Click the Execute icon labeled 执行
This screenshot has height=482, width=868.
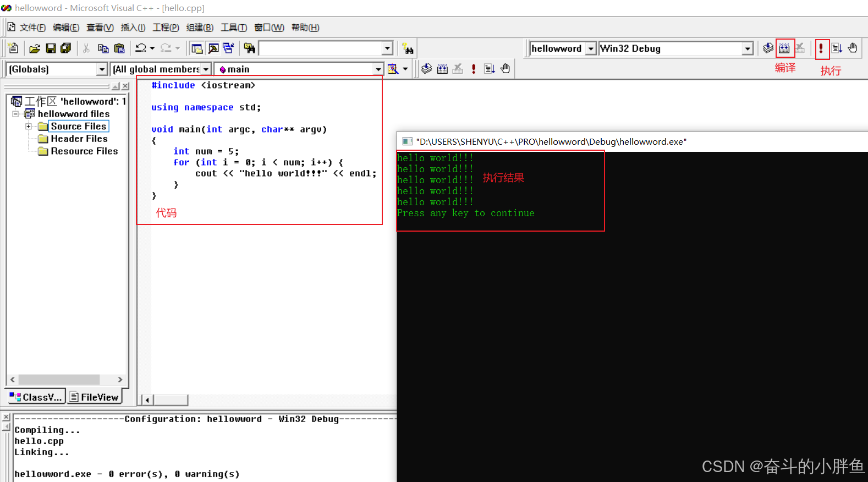tap(821, 48)
